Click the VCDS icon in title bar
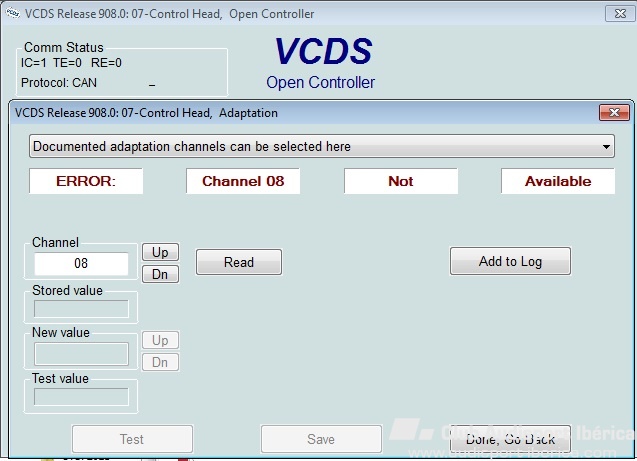This screenshot has height=461, width=637. coord(13,13)
